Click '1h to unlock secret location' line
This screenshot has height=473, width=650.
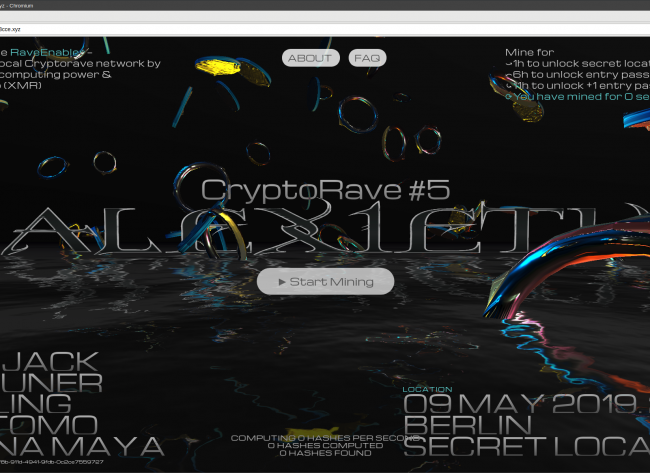[x=578, y=63]
